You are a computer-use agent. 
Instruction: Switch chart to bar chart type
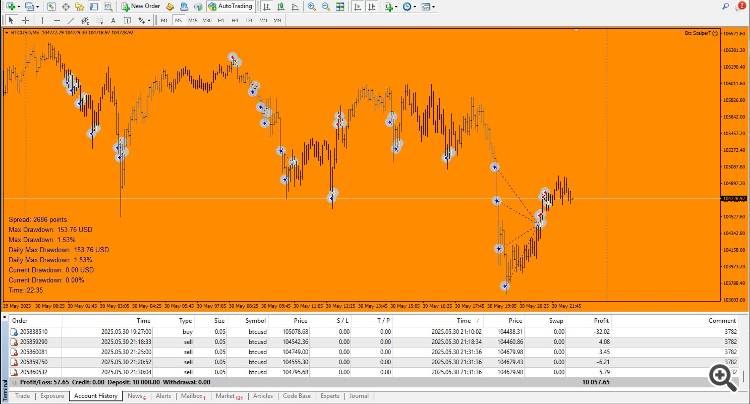[267, 7]
